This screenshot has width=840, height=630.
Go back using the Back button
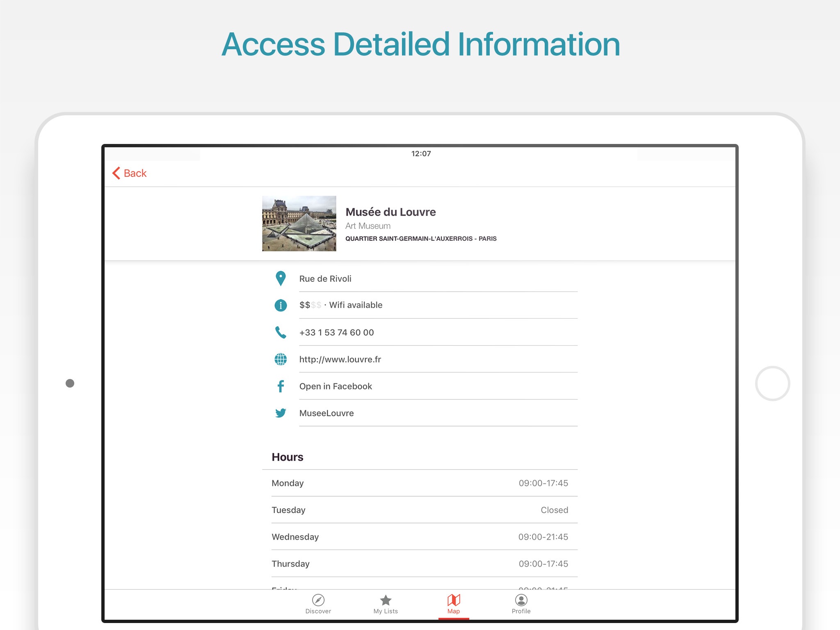(x=130, y=173)
